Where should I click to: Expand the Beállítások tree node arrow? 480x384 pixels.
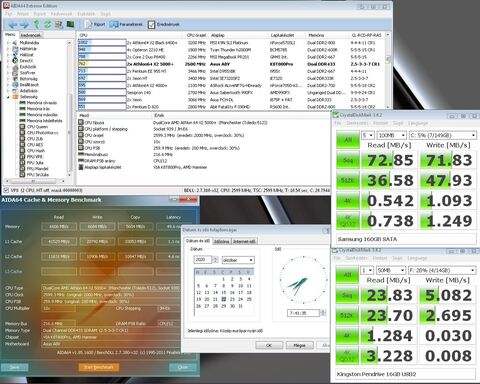[x=8, y=85]
